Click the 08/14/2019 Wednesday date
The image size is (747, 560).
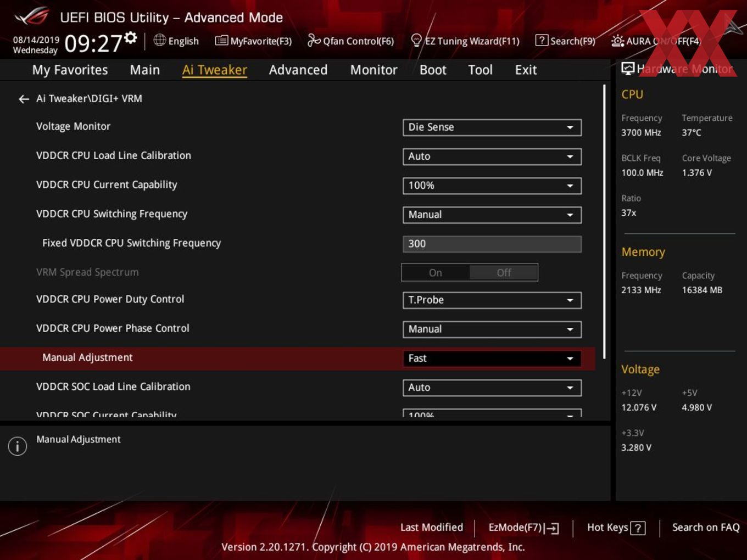[x=36, y=45]
